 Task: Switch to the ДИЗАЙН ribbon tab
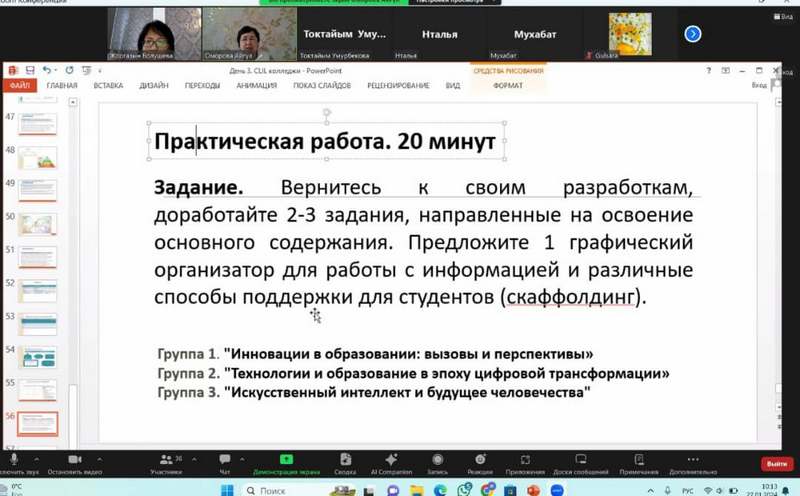pyautogui.click(x=154, y=86)
